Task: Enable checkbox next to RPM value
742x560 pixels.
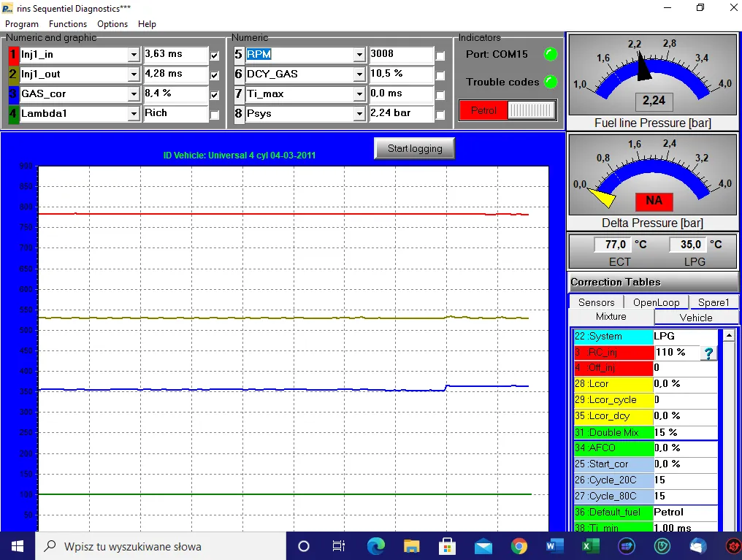Action: click(440, 55)
